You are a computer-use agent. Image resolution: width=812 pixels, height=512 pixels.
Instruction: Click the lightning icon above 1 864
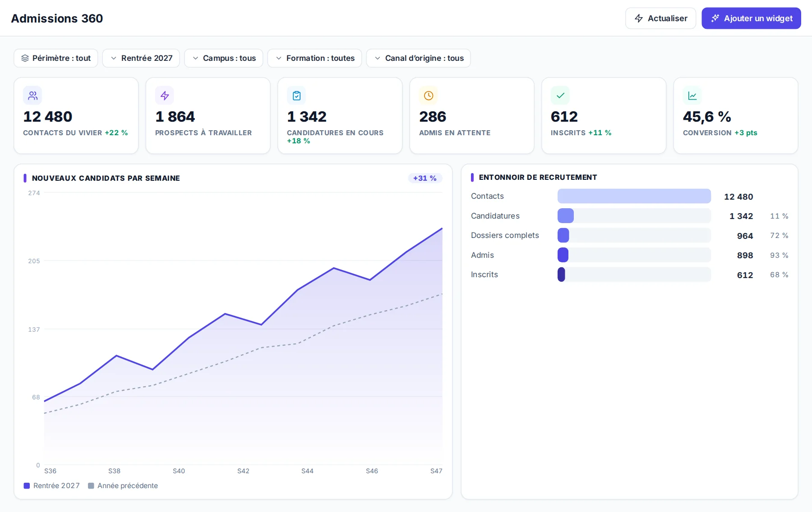coord(165,96)
